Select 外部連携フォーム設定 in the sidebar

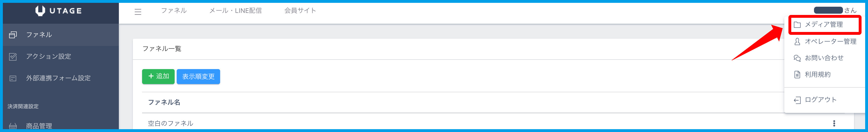click(x=58, y=78)
